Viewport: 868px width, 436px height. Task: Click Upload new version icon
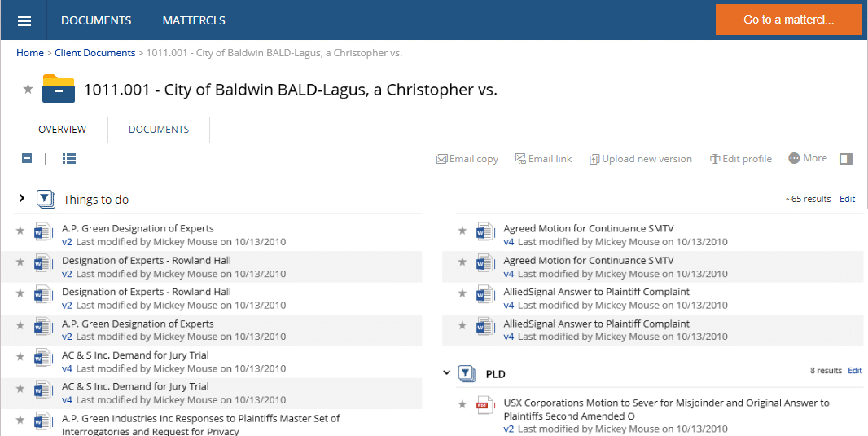[x=594, y=160]
